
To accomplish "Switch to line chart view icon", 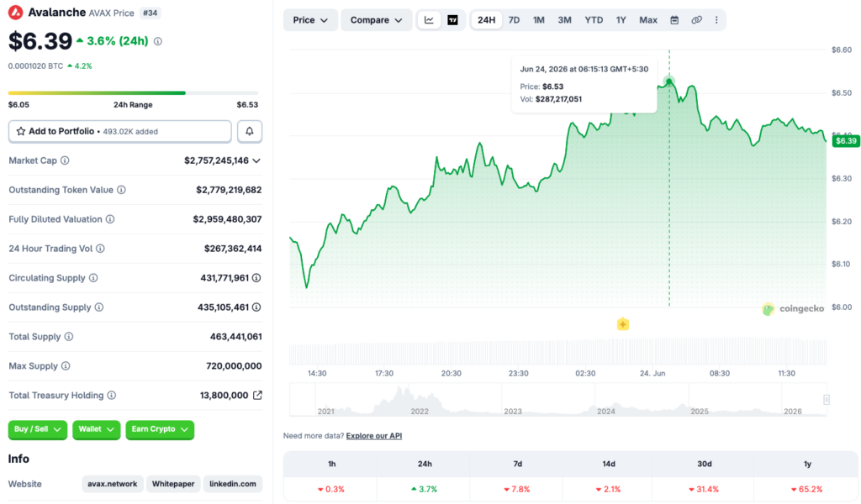I will click(x=429, y=20).
